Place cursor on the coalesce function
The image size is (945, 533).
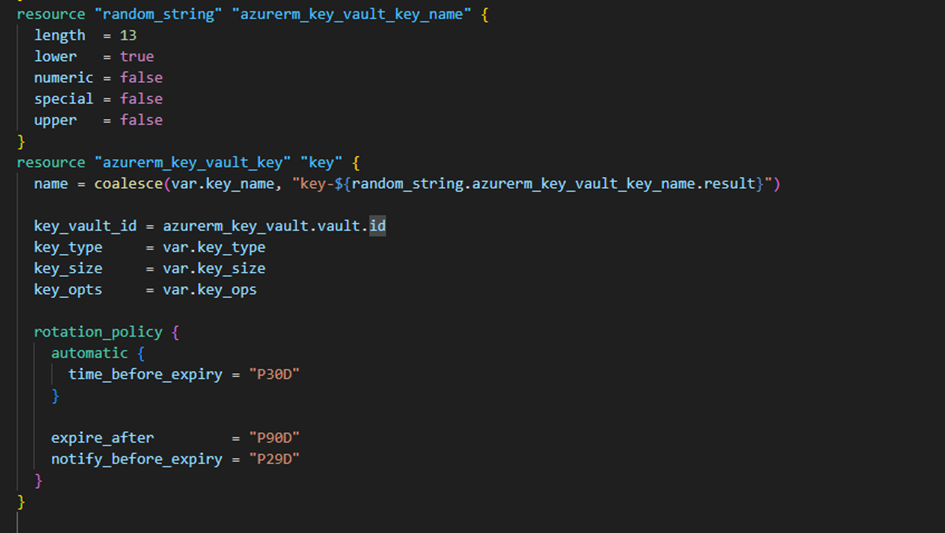[128, 183]
